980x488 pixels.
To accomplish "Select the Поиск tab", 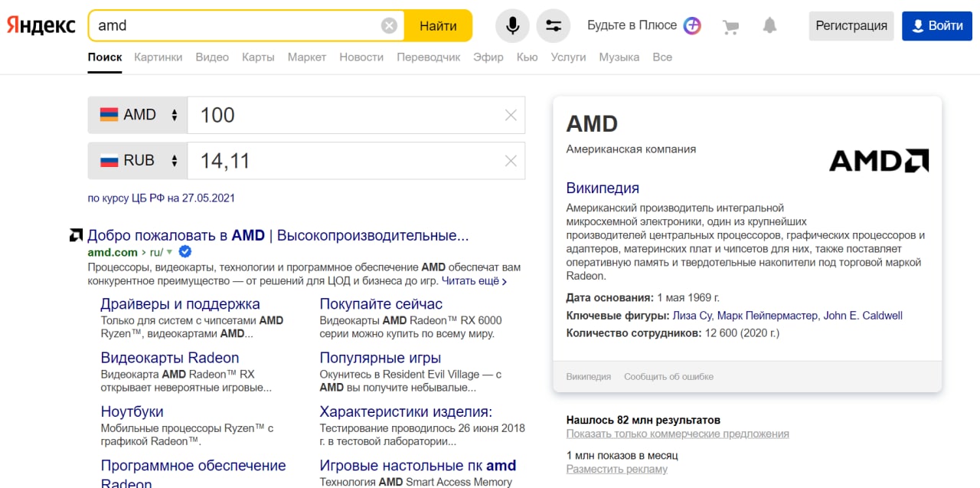I will (x=105, y=57).
